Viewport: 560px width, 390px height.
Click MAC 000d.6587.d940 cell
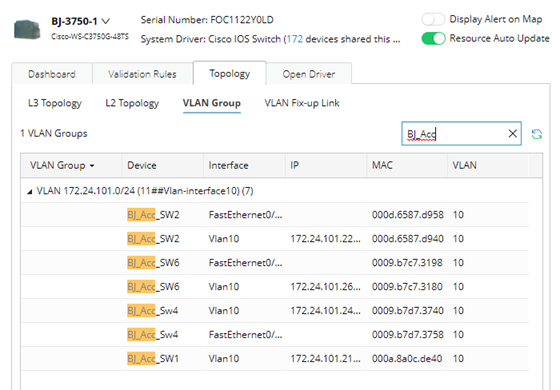(408, 239)
